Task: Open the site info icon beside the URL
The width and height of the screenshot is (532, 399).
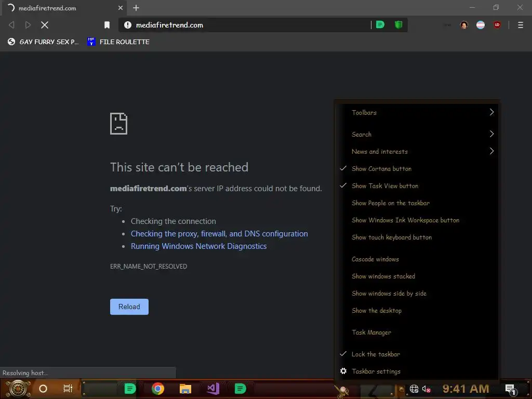Action: click(128, 25)
